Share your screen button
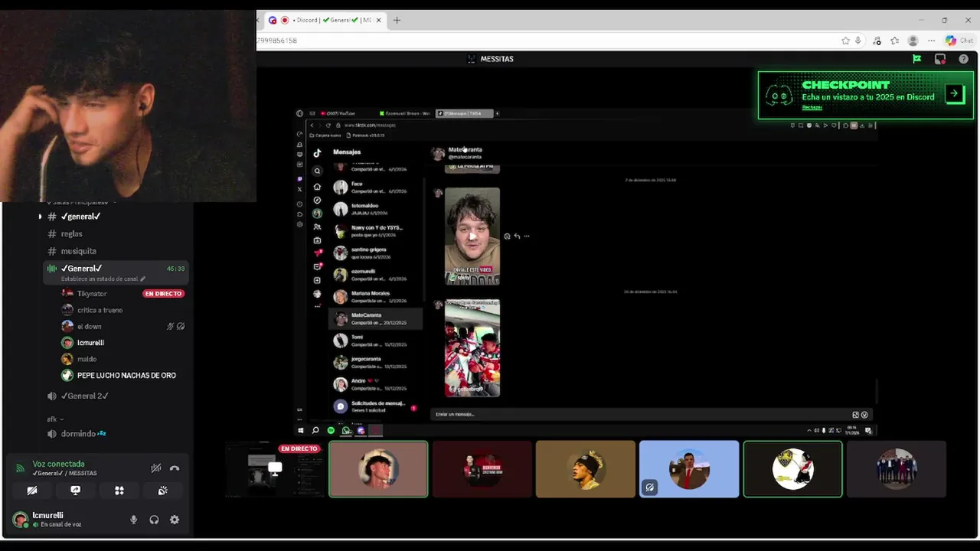 point(75,491)
